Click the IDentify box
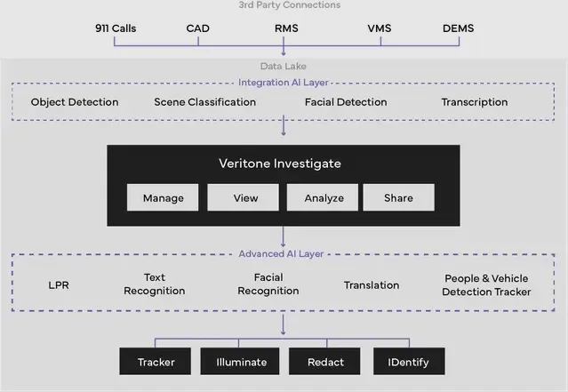 tap(410, 362)
